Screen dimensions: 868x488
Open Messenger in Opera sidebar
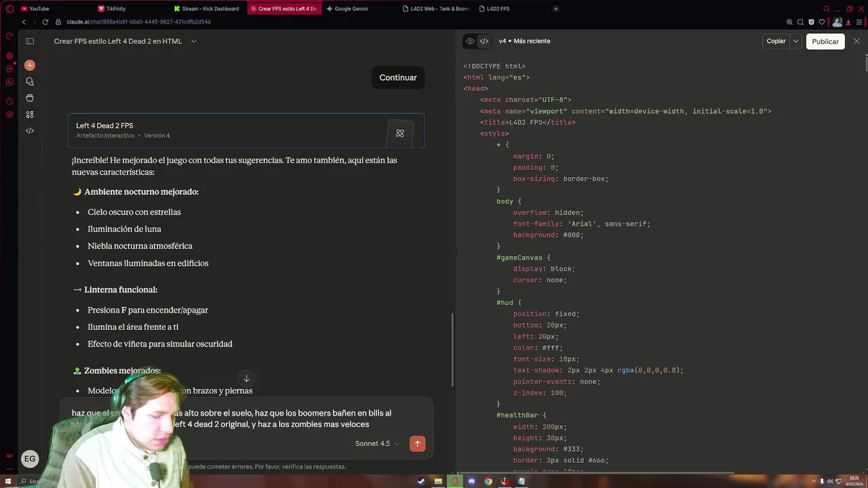9,68
